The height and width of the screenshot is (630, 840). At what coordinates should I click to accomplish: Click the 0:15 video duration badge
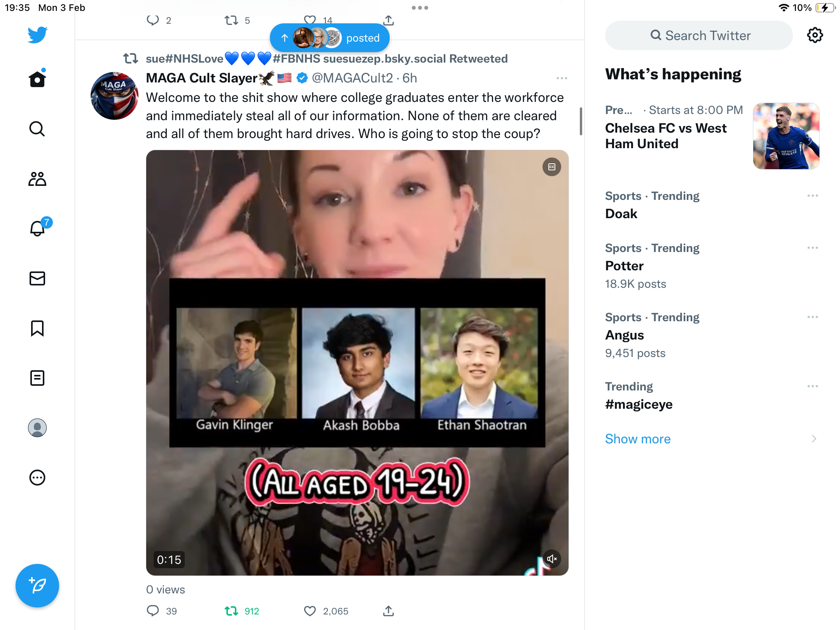(169, 560)
